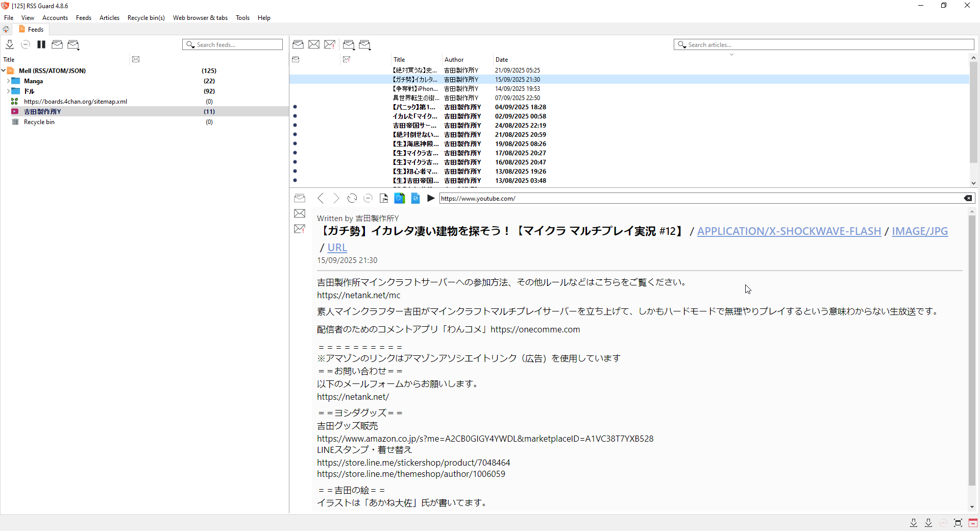Stop loading page in browser toolbar

pyautogui.click(x=368, y=198)
